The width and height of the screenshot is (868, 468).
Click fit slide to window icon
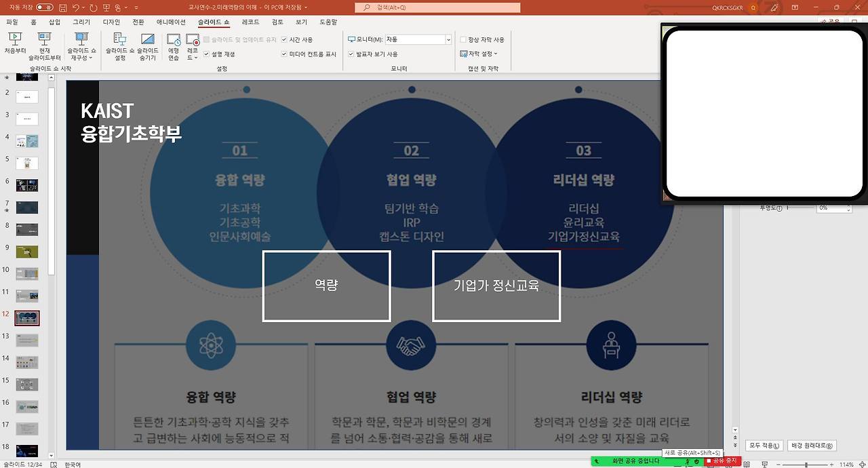pyautogui.click(x=861, y=465)
